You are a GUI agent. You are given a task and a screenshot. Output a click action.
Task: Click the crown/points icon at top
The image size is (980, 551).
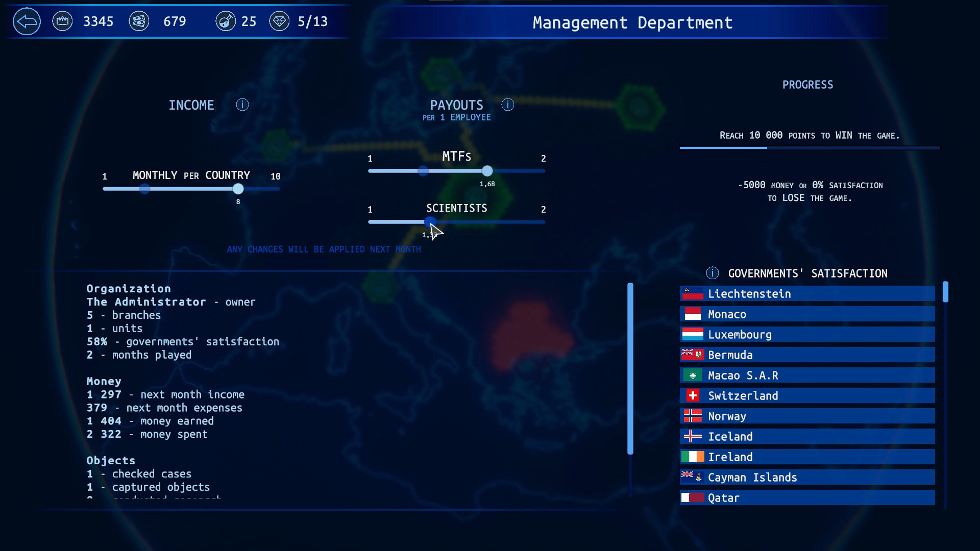(63, 21)
